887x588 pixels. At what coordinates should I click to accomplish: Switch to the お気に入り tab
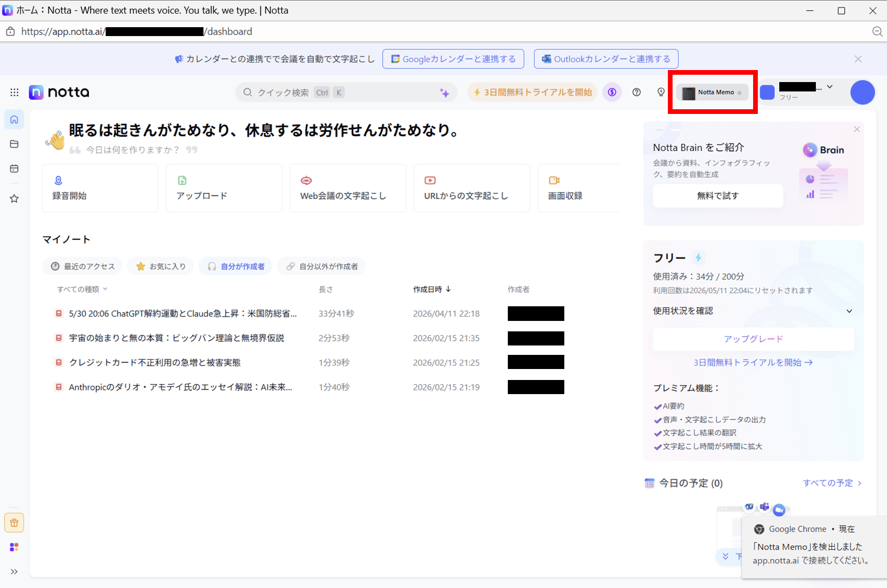tap(161, 267)
